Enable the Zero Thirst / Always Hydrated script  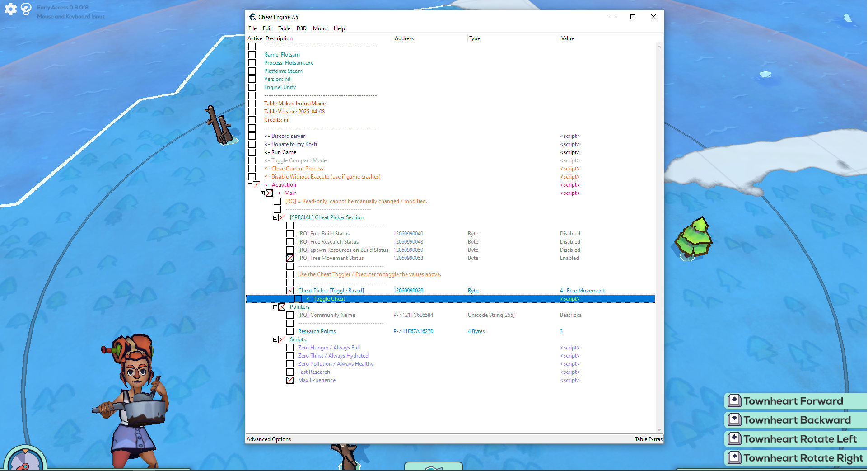pyautogui.click(x=290, y=356)
